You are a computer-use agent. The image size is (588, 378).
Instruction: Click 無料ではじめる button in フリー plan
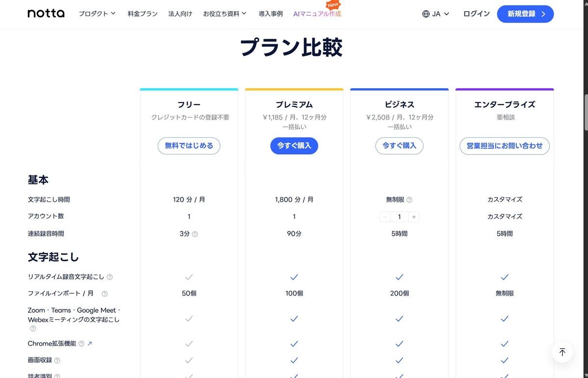pos(189,146)
